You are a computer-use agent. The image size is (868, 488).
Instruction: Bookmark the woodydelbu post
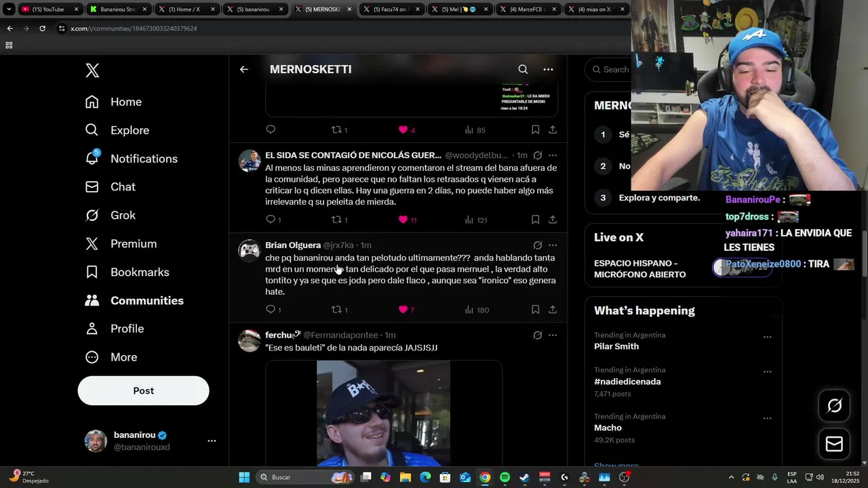pos(535,220)
